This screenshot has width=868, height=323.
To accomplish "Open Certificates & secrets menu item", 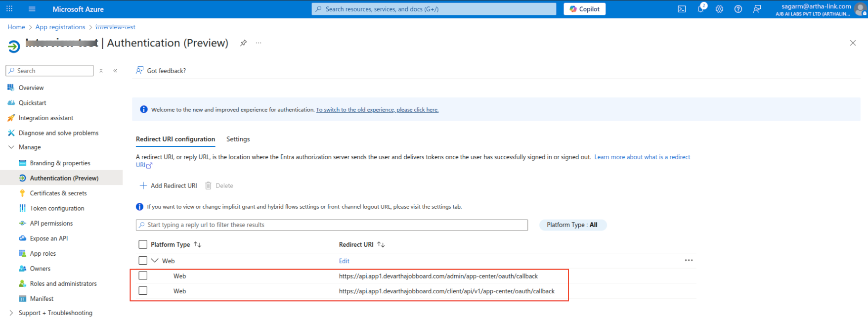I will [x=58, y=193].
